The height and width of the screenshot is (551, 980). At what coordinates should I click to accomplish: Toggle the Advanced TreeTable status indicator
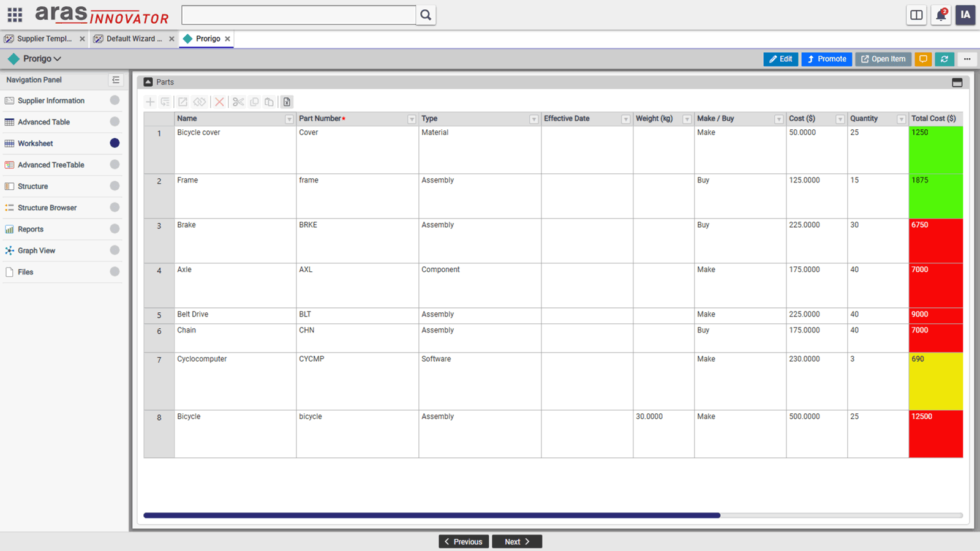pos(115,165)
